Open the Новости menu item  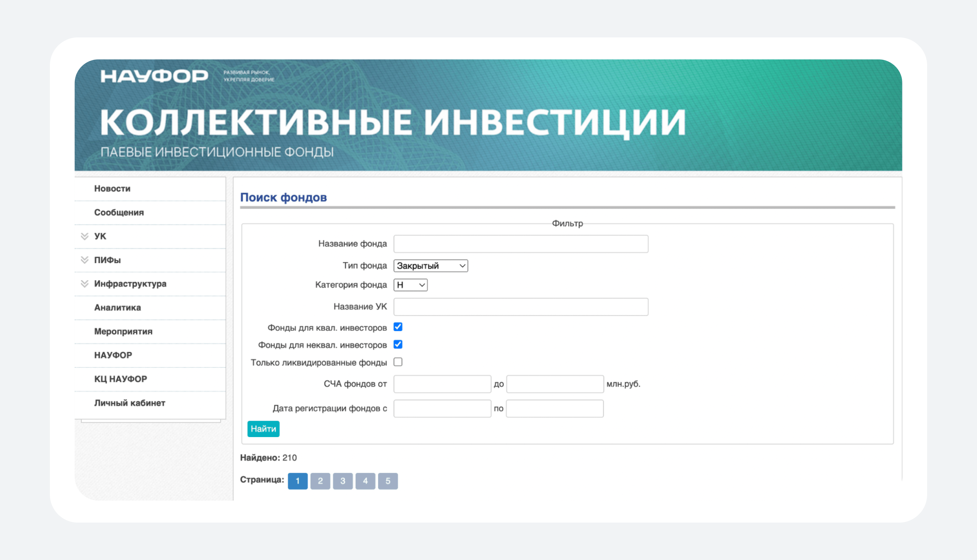pyautogui.click(x=112, y=188)
